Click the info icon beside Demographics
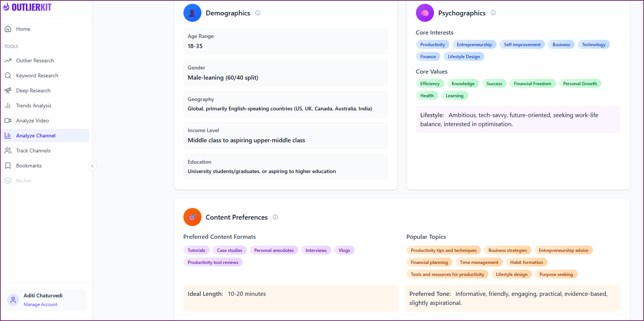Image resolution: width=644 pixels, height=321 pixels. coord(258,13)
